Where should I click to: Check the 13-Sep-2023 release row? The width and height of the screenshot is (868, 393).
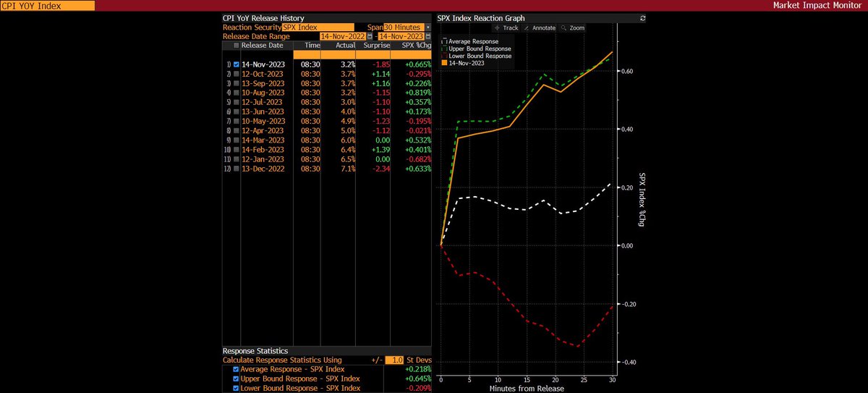click(x=237, y=83)
